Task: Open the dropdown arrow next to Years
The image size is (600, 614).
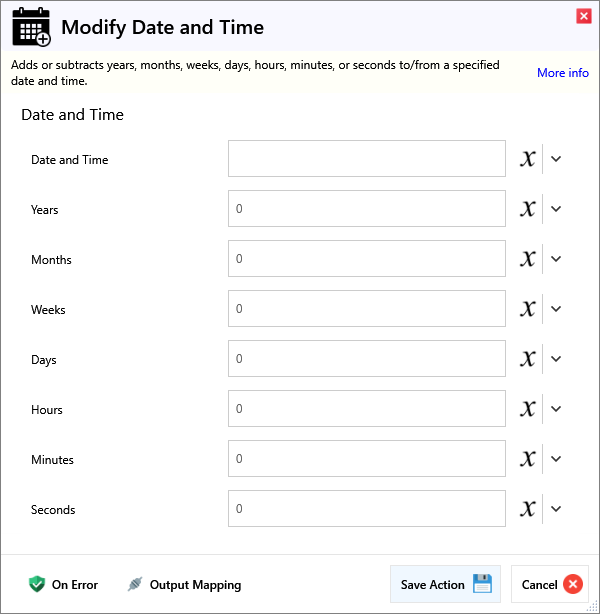Action: [557, 209]
